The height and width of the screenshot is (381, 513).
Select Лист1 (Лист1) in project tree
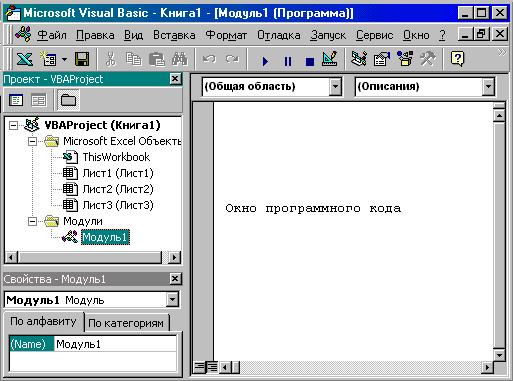(118, 173)
